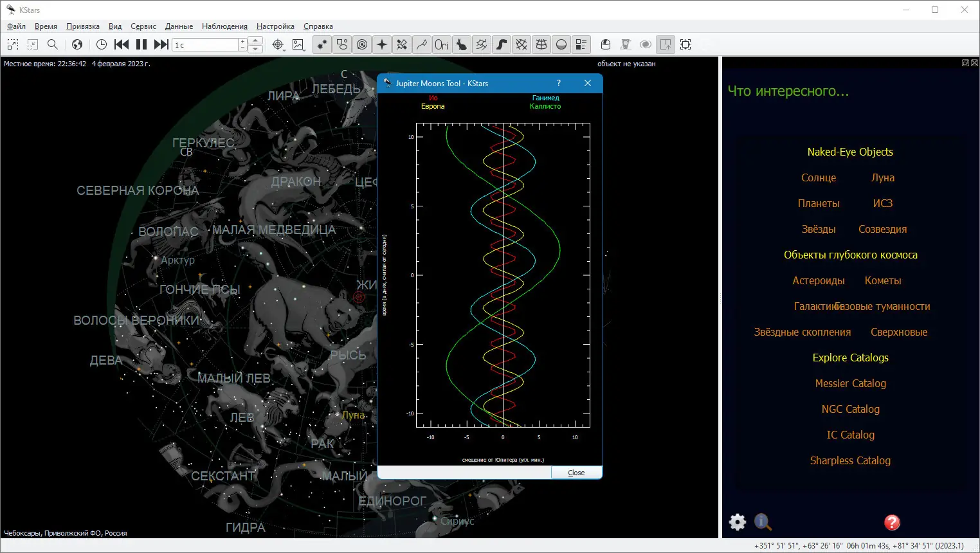Open the Наблюдения menu
The width and height of the screenshot is (980, 553).
pyautogui.click(x=224, y=26)
